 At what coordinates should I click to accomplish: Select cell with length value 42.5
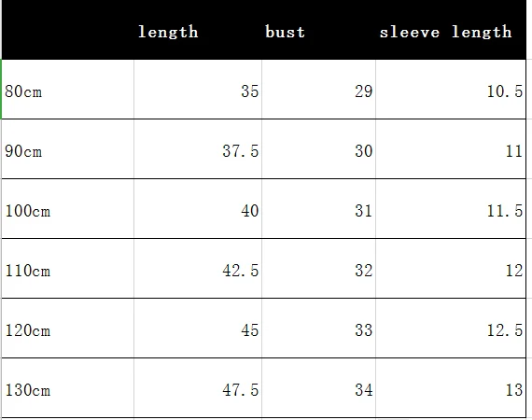(x=198, y=269)
